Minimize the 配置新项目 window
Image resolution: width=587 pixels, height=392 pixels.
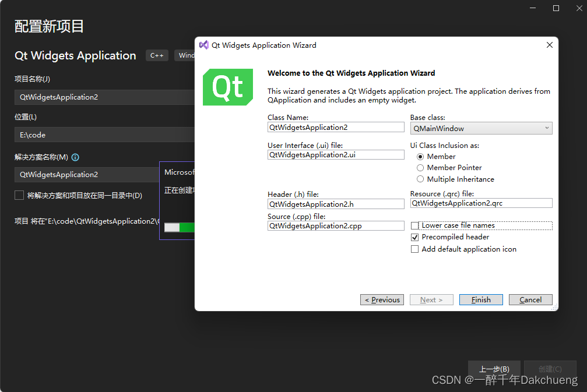point(533,8)
